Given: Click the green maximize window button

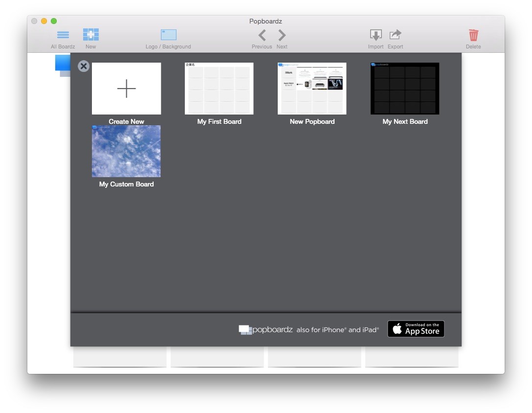Looking at the screenshot, I should (x=54, y=21).
